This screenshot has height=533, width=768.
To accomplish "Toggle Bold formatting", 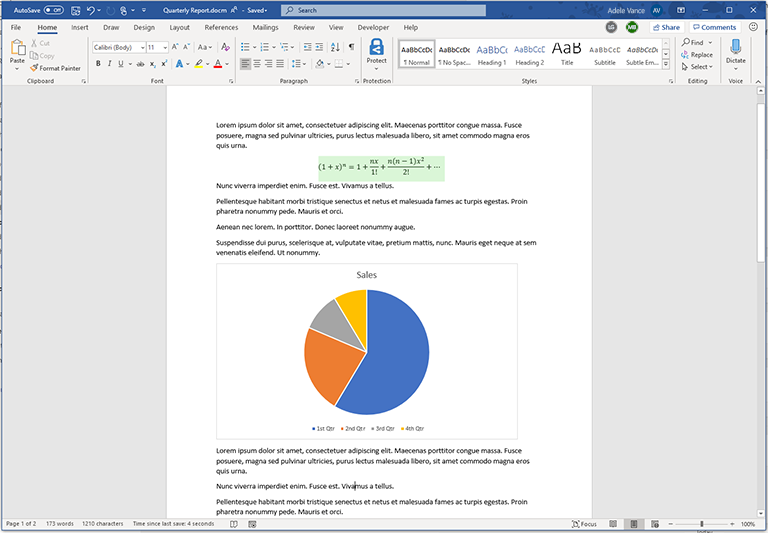I will 98,64.
